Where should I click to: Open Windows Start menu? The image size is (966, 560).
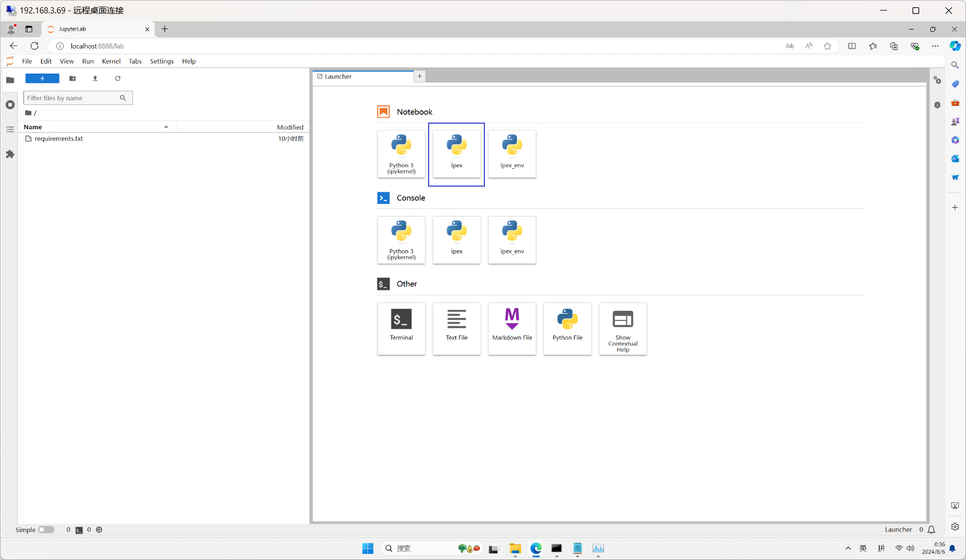[368, 549]
